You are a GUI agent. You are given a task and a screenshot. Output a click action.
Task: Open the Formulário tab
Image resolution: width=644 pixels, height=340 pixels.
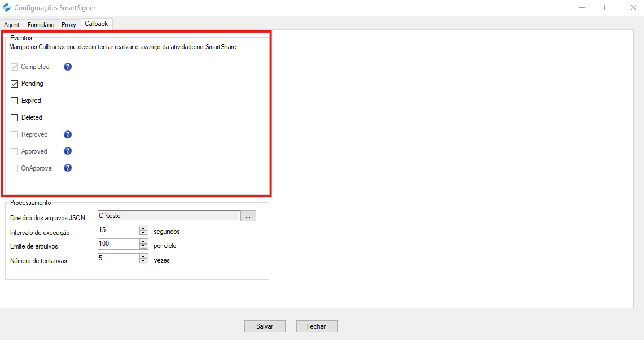pos(41,25)
